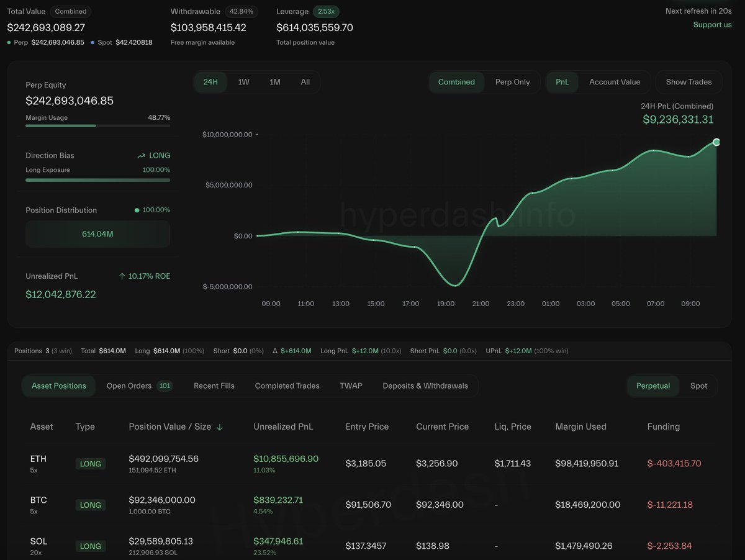745x560 pixels.
Task: Select the 1M time range
Action: point(274,82)
